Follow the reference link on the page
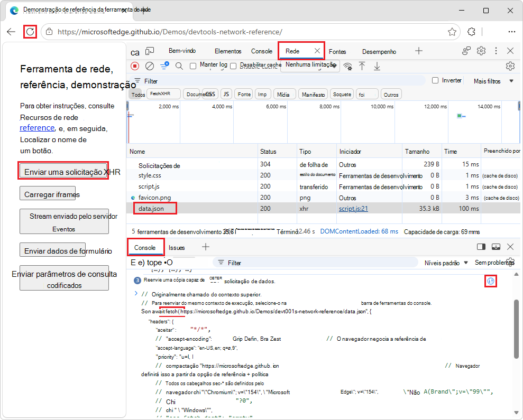 [37, 128]
